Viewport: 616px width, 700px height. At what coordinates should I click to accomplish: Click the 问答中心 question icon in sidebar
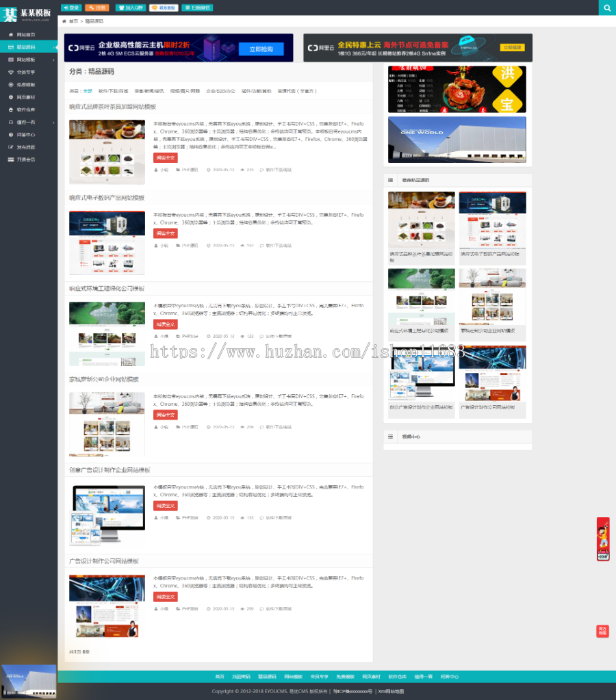[11, 134]
